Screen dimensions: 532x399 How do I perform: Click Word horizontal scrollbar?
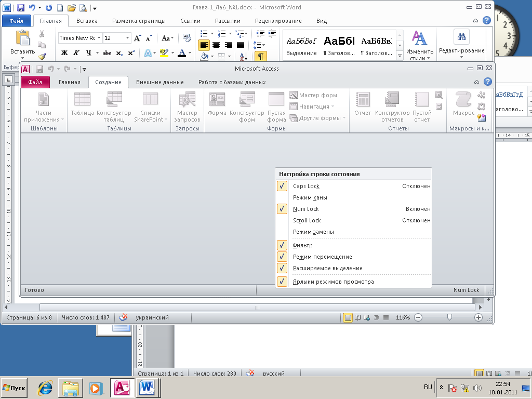257,308
